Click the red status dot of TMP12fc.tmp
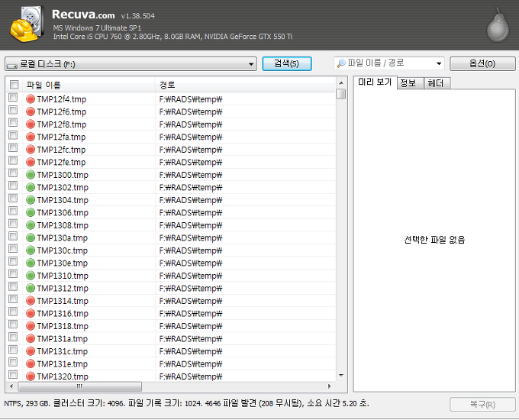Viewport: 519px width, 420px height. (x=31, y=150)
